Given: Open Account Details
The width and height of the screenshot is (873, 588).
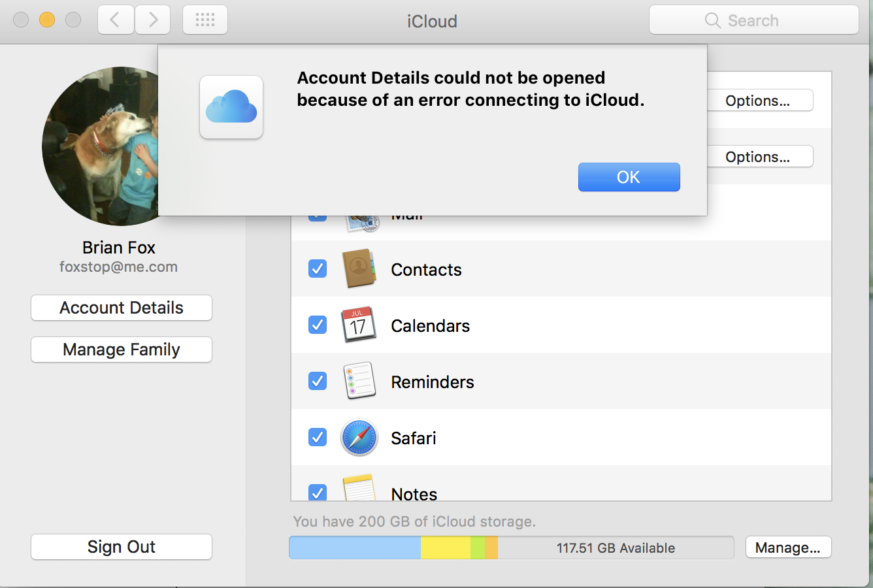Looking at the screenshot, I should coord(122,308).
